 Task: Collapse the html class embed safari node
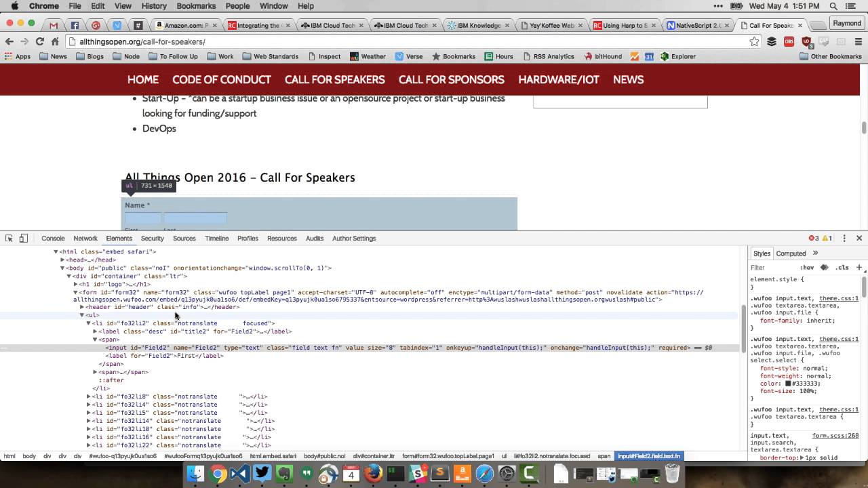[56, 251]
